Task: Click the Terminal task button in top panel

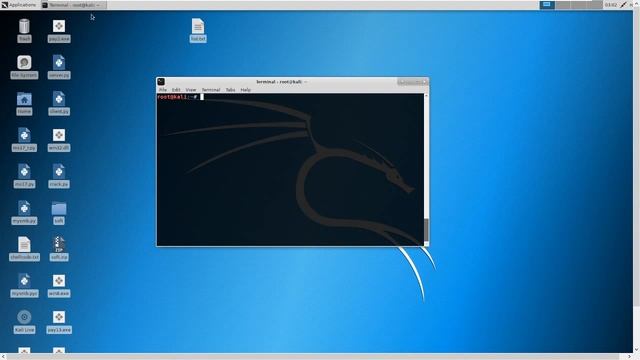Action: [x=73, y=5]
